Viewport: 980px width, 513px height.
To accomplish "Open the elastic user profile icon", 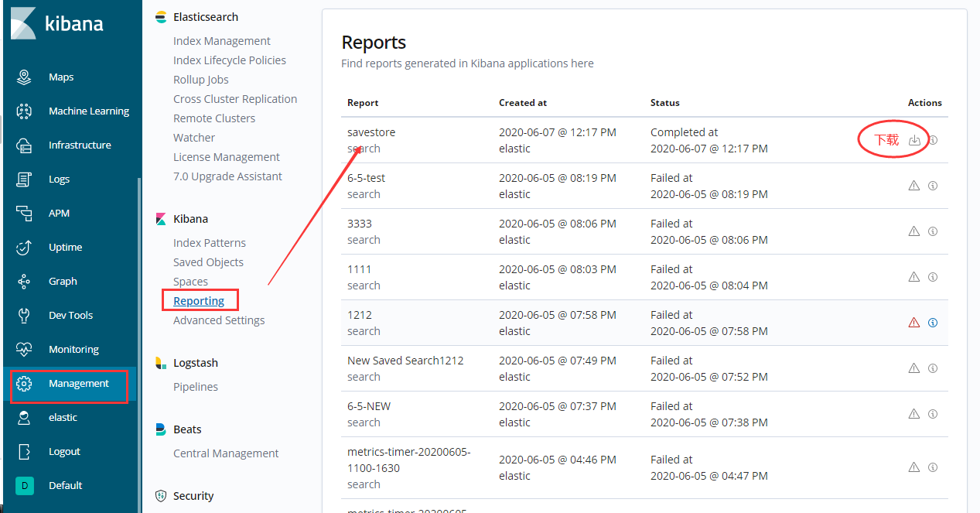I will coord(24,417).
